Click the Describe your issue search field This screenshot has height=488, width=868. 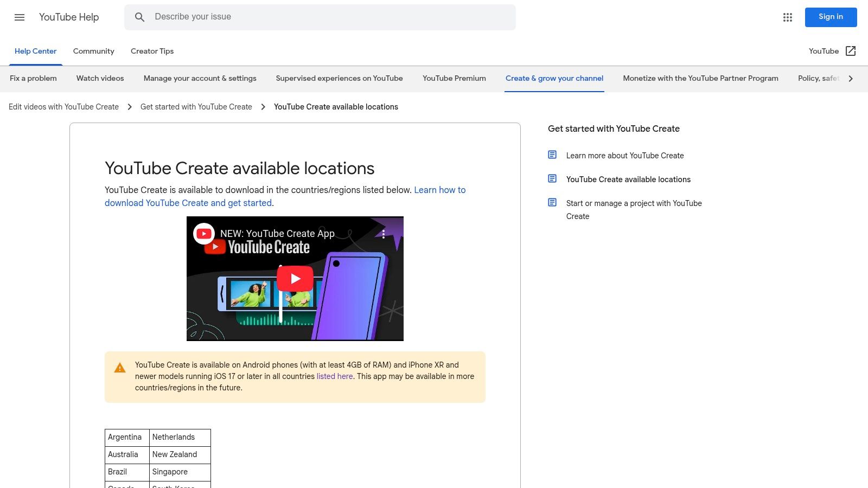tap(325, 17)
